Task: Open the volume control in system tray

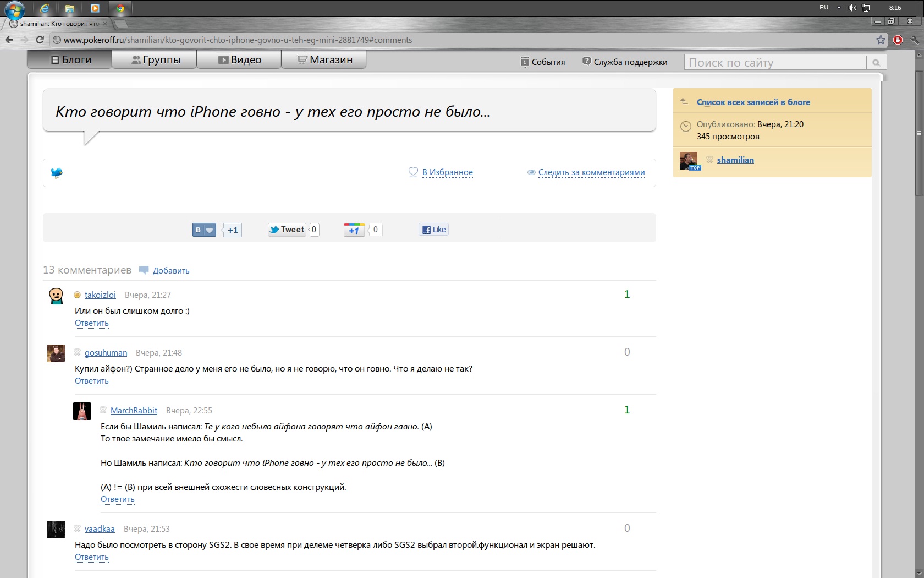Action: click(x=852, y=8)
